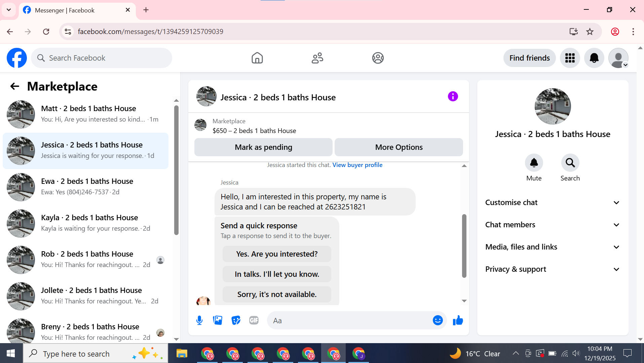Expand Chat members section
Viewport: 644px width, 363px height.
click(553, 225)
